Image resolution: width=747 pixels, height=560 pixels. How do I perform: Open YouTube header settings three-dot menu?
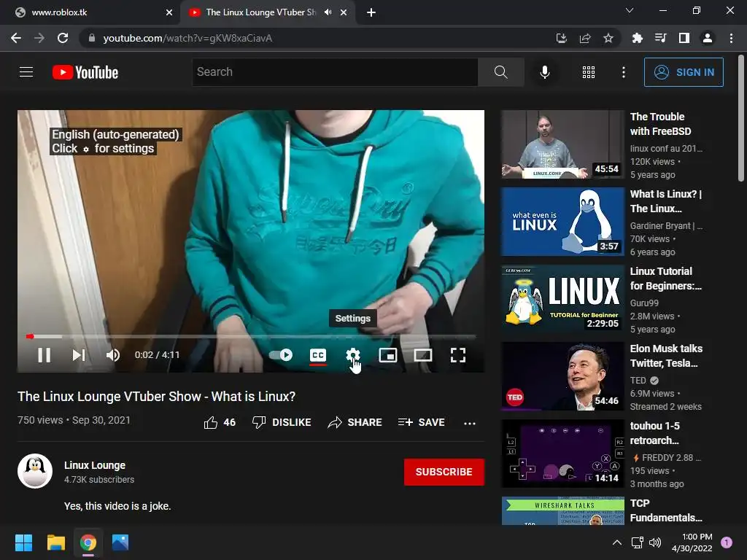coord(624,72)
